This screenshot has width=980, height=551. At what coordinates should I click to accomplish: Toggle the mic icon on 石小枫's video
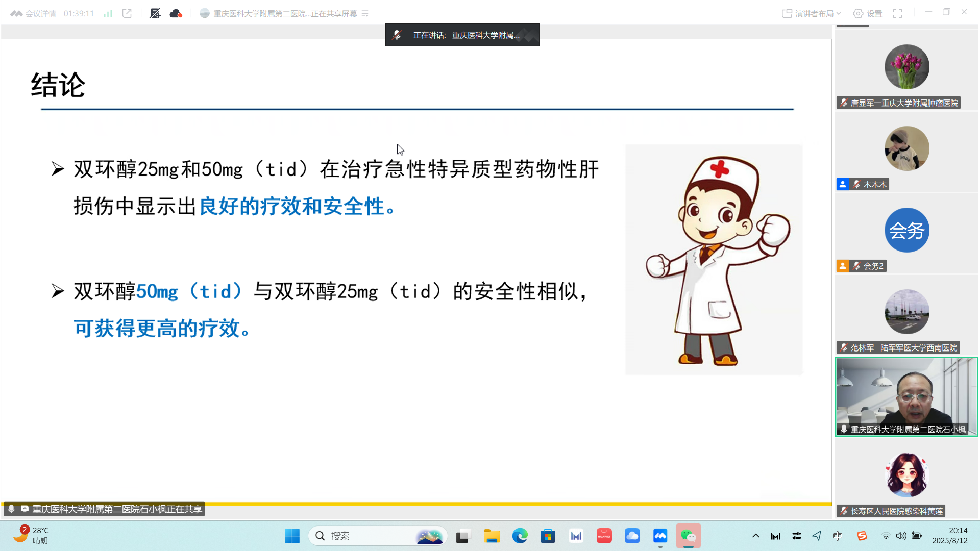point(843,429)
